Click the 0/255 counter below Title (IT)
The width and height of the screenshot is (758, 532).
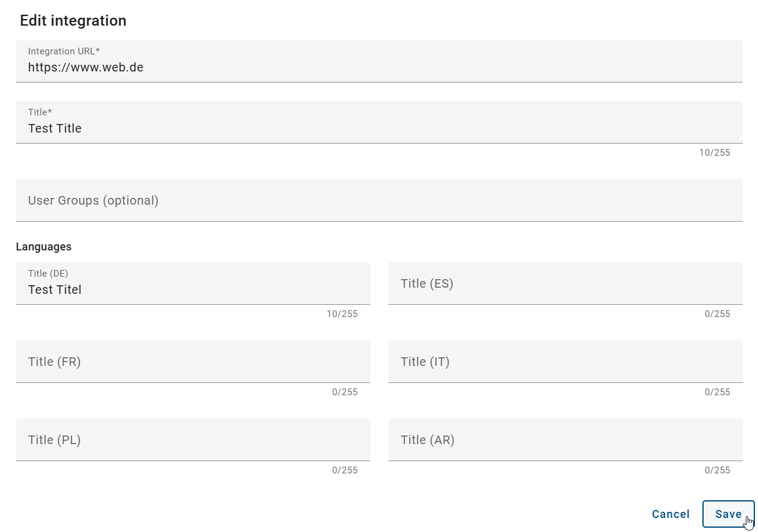pyautogui.click(x=717, y=392)
